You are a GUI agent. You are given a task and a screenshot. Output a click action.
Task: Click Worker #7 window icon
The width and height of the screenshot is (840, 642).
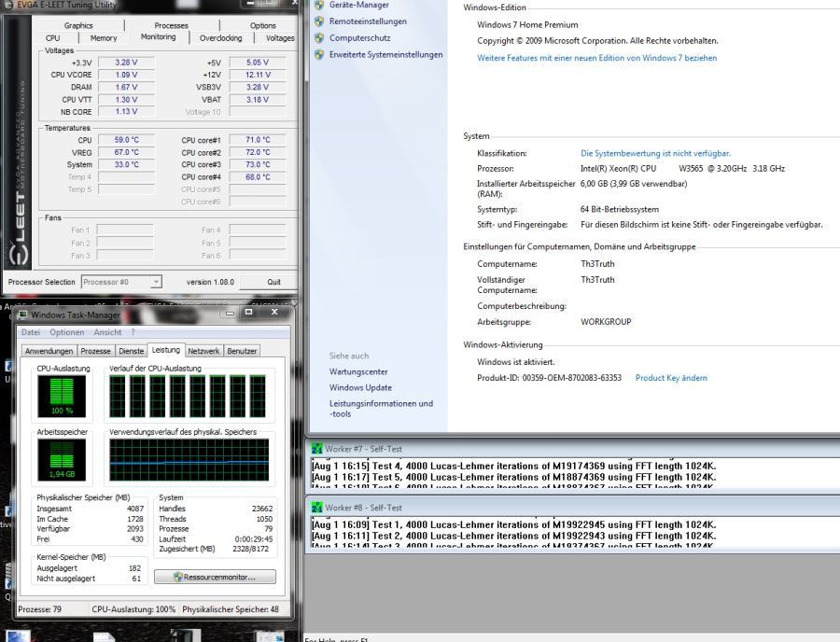tap(316, 449)
